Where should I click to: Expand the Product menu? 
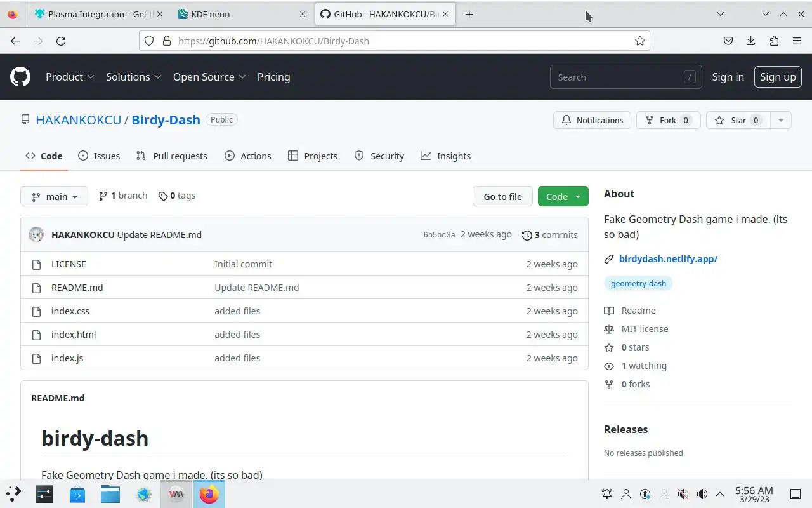[70, 77]
